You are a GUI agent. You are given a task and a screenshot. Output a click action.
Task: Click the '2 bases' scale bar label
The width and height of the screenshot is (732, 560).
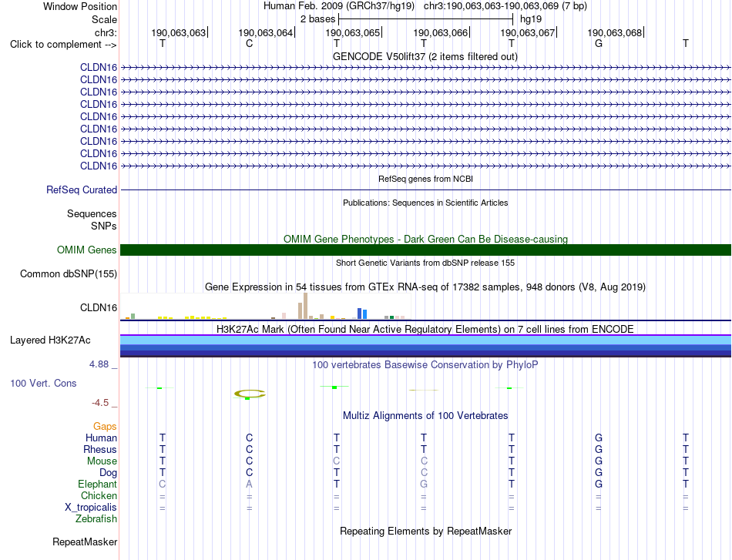coord(317,19)
